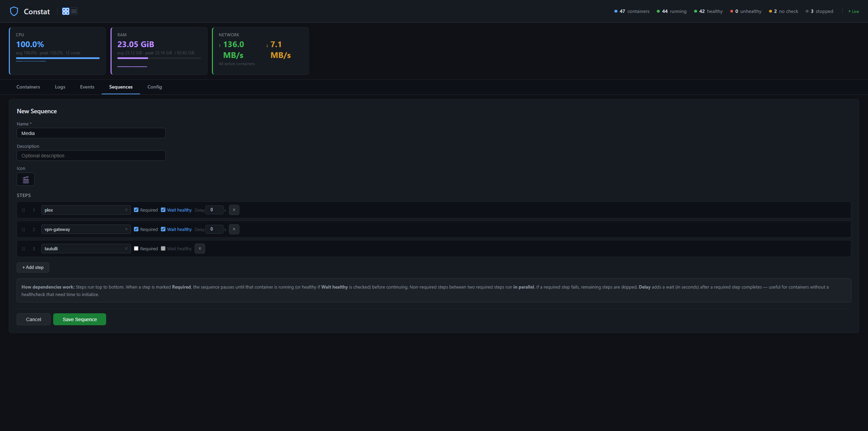The image size is (868, 431).
Task: Open the tautulli container dropdown
Action: point(86,249)
